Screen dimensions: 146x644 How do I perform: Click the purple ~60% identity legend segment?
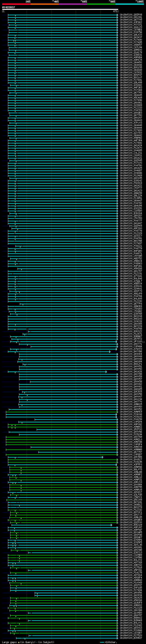tap(73, 4)
